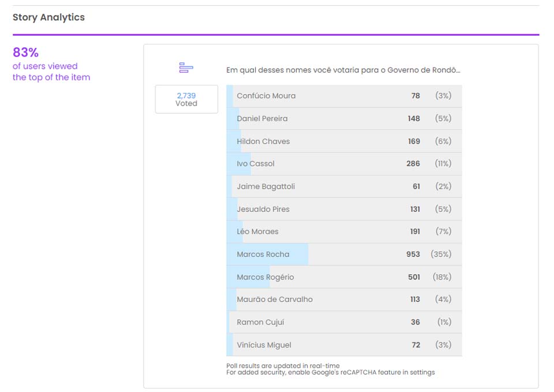Click the truncated poll question title
Screen dimensions: 554x392
pyautogui.click(x=343, y=70)
